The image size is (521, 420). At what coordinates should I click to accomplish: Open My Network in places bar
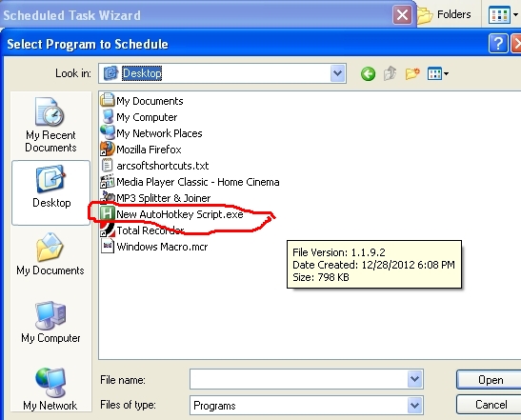tap(50, 390)
